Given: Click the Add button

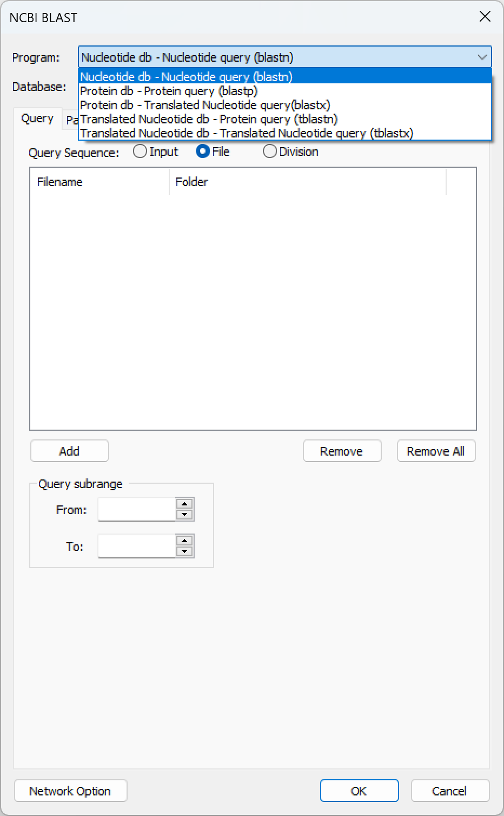Looking at the screenshot, I should [70, 451].
